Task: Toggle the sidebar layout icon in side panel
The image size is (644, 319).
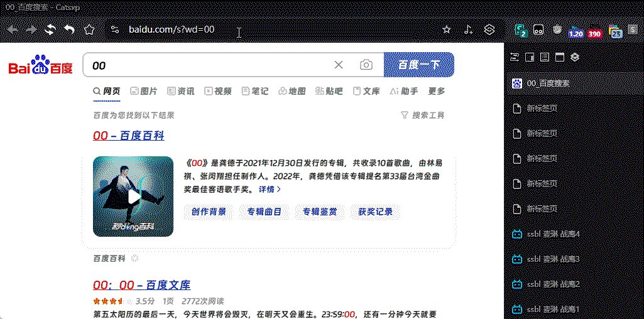Action: tap(529, 57)
